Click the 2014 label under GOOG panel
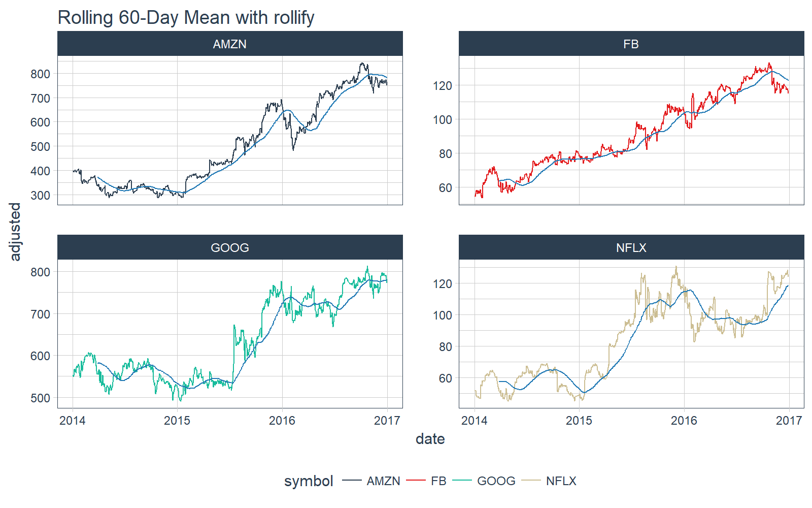The image size is (812, 508). click(x=73, y=421)
